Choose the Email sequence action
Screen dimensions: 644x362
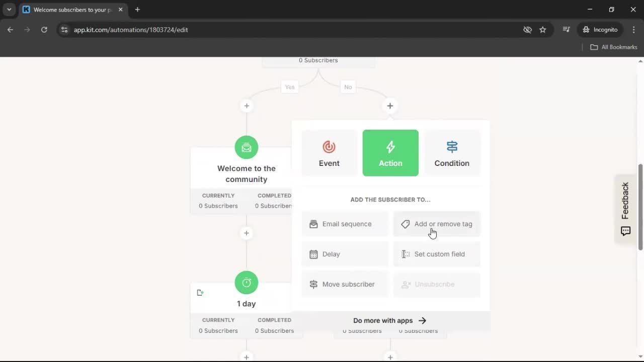point(345,224)
